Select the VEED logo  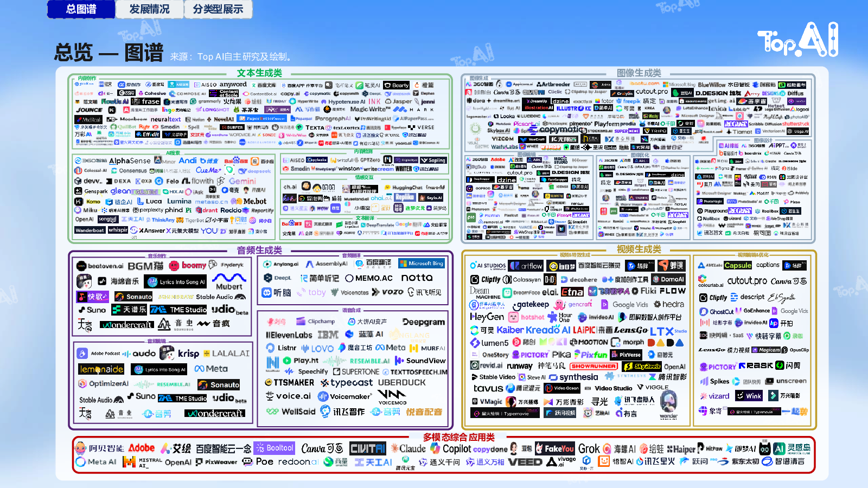(525, 462)
